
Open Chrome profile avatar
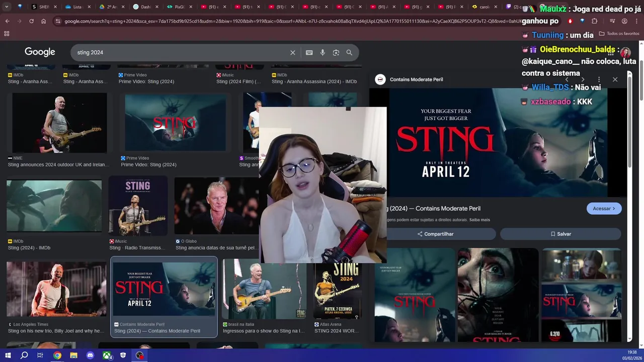(x=624, y=21)
